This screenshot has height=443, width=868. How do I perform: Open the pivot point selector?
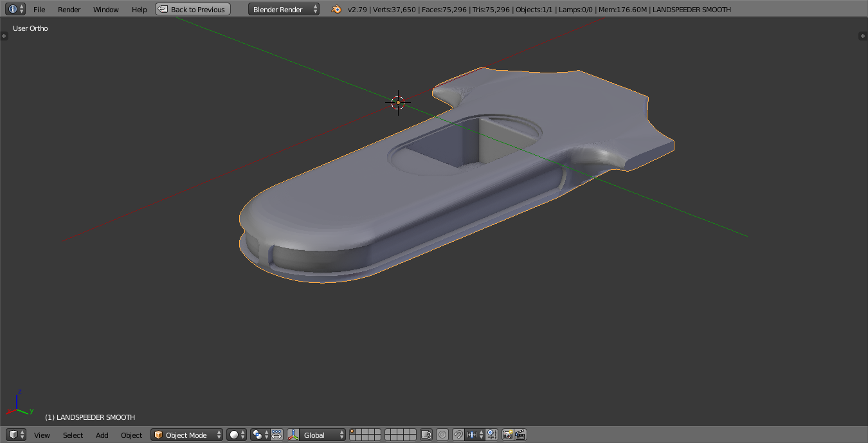tap(260, 435)
